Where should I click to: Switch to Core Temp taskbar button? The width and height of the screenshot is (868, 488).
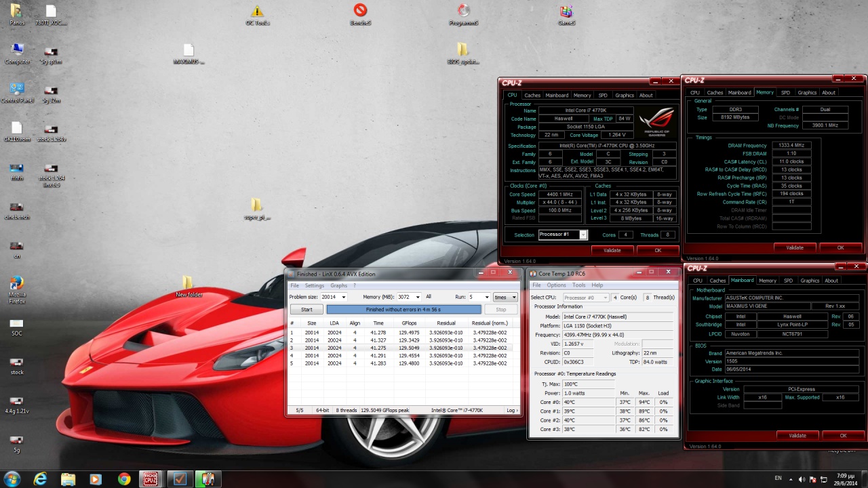coord(208,479)
